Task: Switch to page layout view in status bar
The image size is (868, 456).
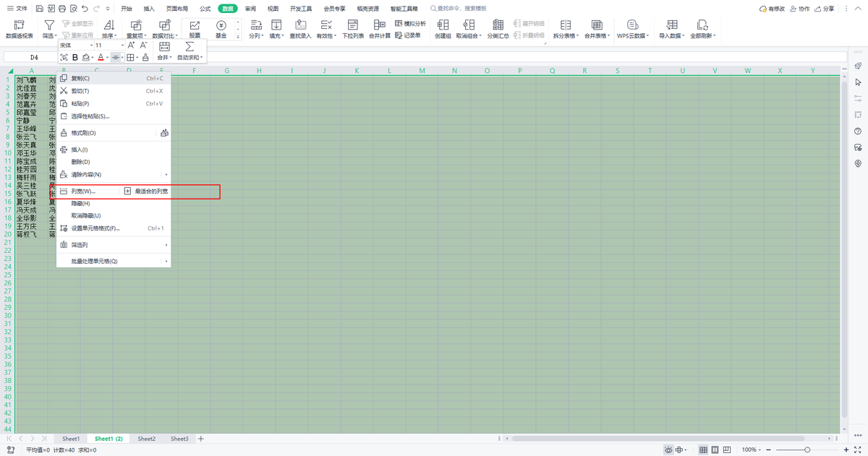Action: click(716, 449)
